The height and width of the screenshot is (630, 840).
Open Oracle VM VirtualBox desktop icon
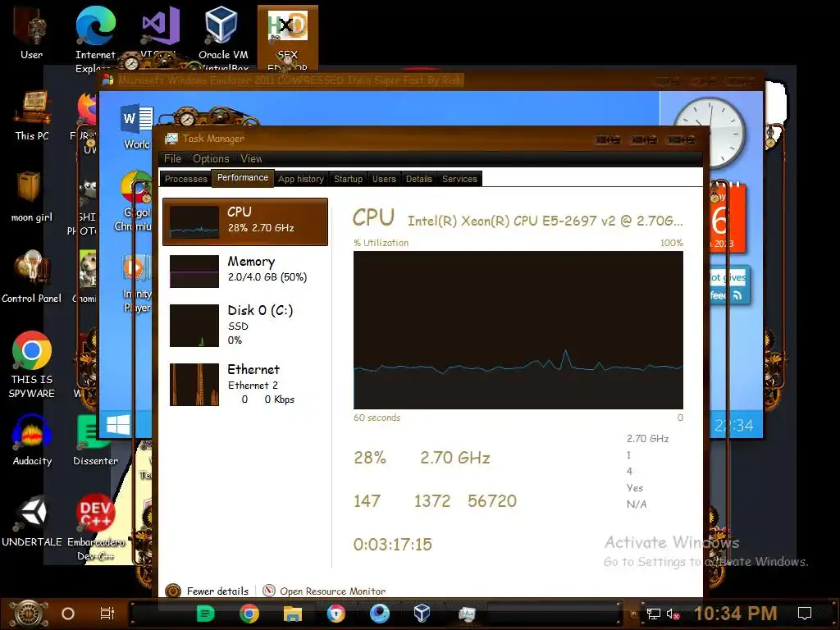pyautogui.click(x=223, y=39)
